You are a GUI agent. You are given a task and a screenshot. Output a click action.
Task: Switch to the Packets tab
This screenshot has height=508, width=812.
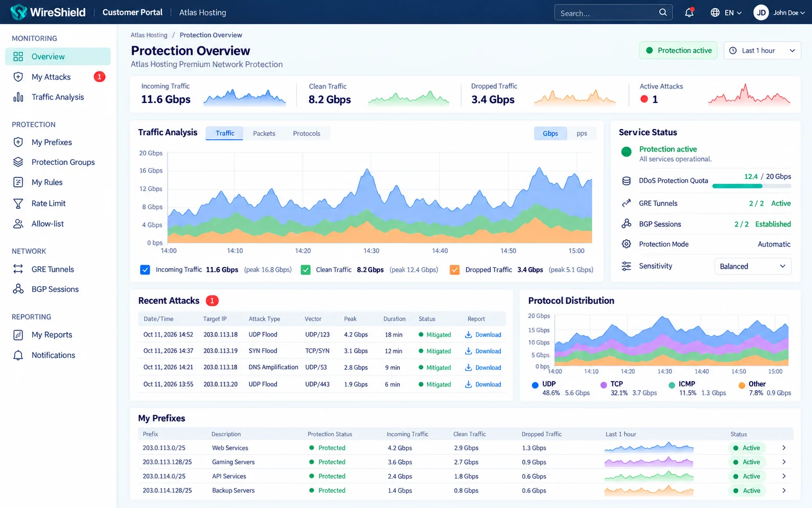pos(264,133)
